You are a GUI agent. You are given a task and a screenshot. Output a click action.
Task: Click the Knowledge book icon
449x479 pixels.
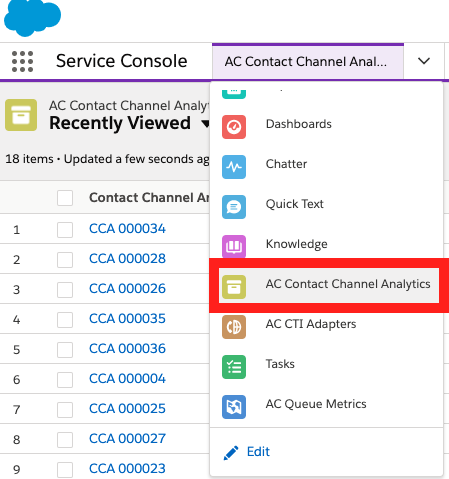(234, 247)
